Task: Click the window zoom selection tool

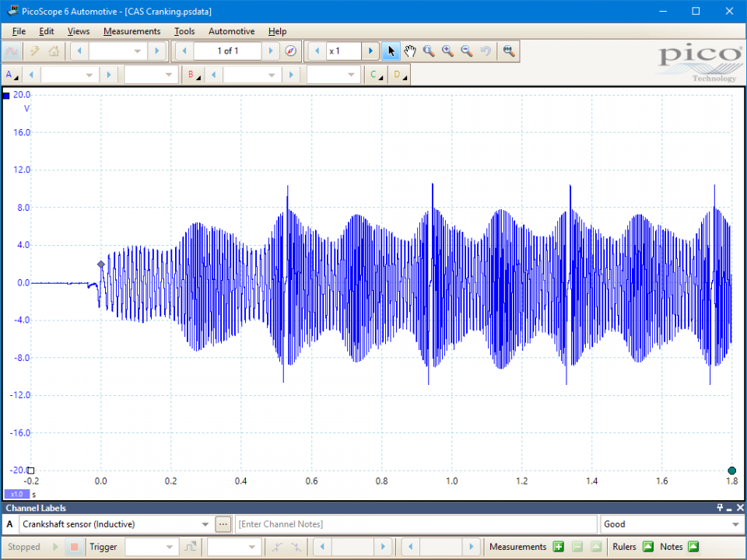Action: 429,51
